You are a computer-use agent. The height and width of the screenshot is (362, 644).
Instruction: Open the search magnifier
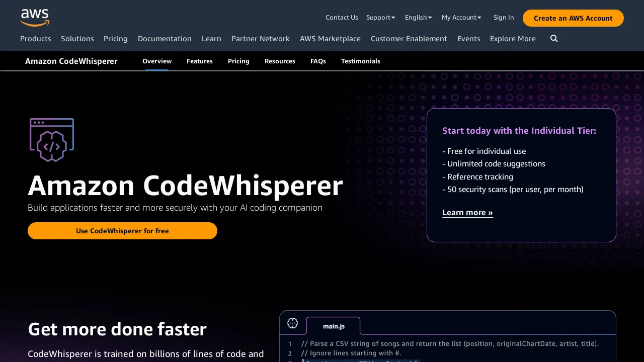coord(553,38)
